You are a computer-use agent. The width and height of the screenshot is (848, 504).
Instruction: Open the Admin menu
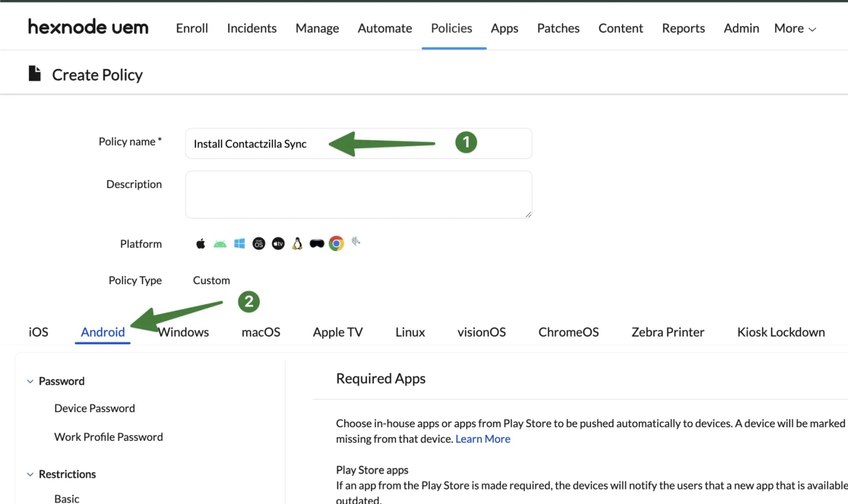point(741,28)
